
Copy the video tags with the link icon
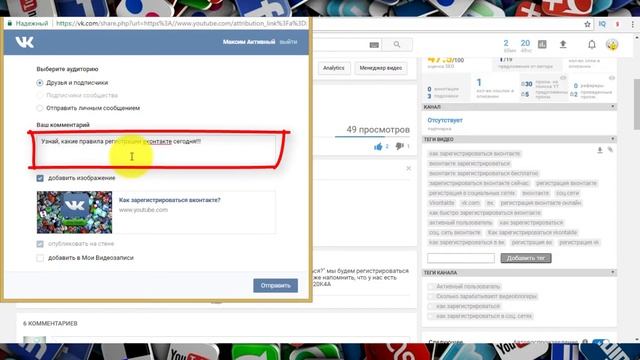click(x=610, y=150)
